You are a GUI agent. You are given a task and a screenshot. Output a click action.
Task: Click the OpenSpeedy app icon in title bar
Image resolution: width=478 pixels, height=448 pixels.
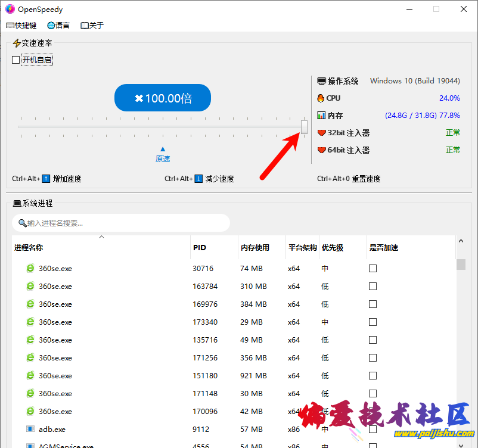10,10
